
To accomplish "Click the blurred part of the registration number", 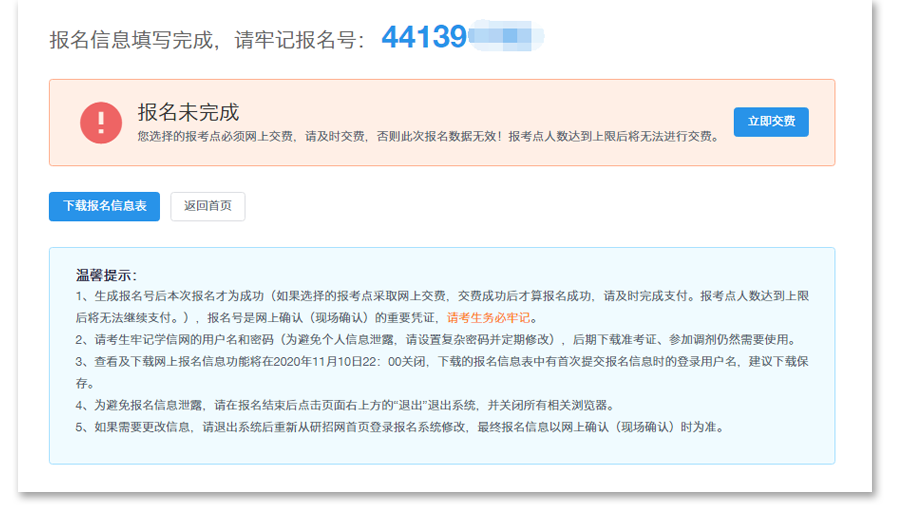I will [x=505, y=38].
